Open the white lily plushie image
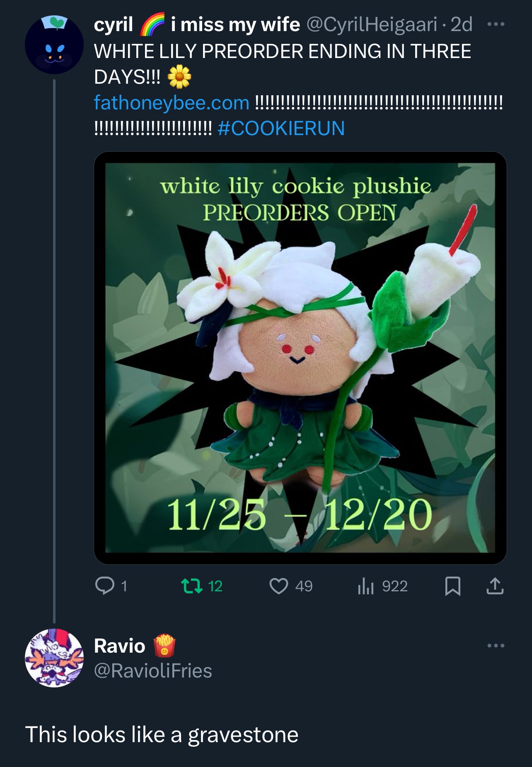Image resolution: width=532 pixels, height=767 pixels. [x=300, y=358]
